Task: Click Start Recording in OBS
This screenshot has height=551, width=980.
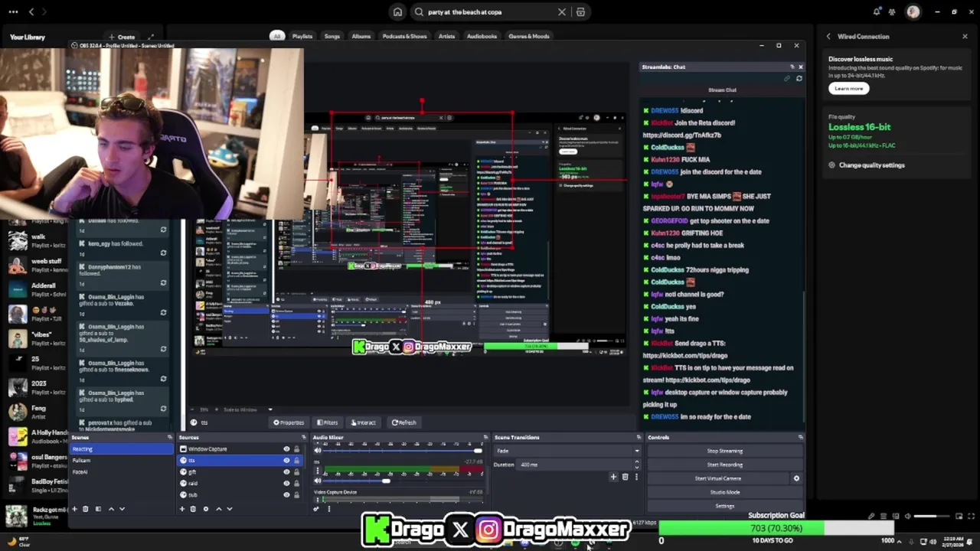Action: (x=724, y=465)
